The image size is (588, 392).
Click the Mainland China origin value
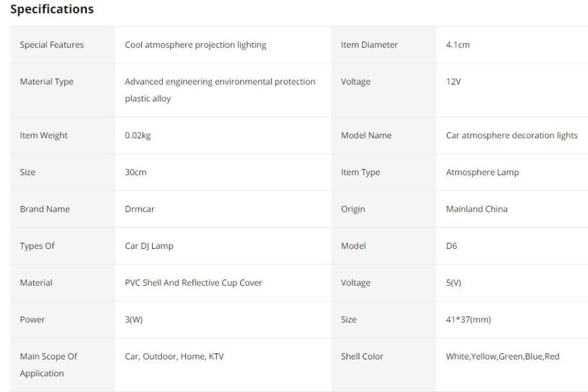coord(477,209)
